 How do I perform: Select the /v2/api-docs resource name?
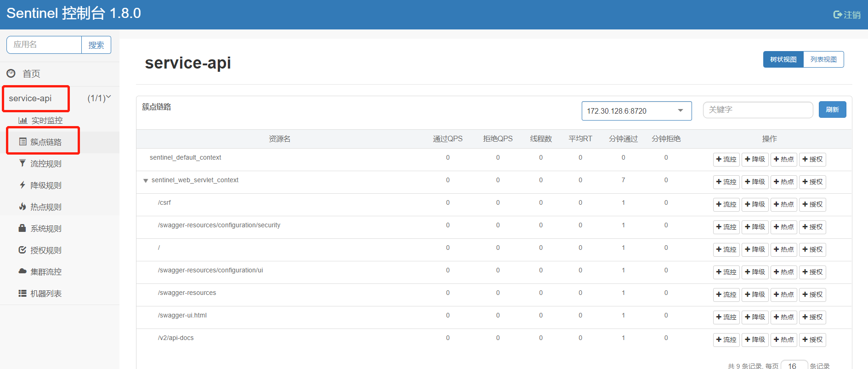(176, 338)
